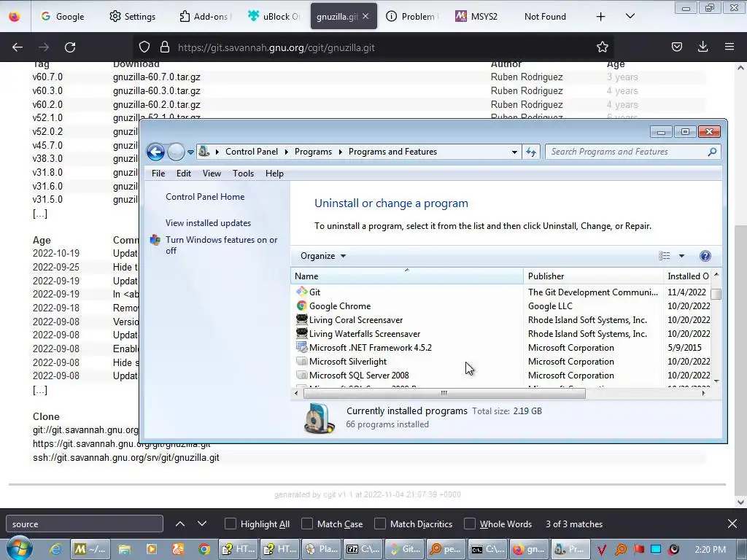
Task: Open the File menu in Control Panel
Action: click(x=158, y=174)
